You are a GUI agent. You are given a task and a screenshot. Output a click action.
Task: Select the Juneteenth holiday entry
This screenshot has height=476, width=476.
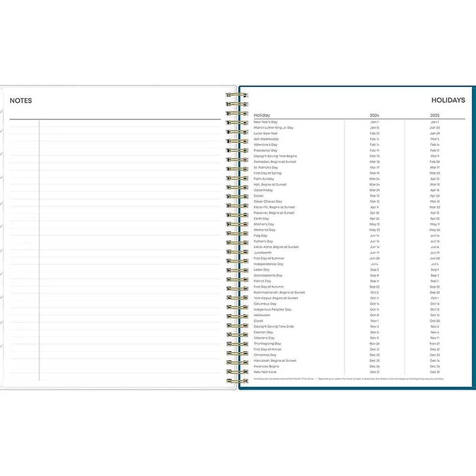pyautogui.click(x=262, y=253)
